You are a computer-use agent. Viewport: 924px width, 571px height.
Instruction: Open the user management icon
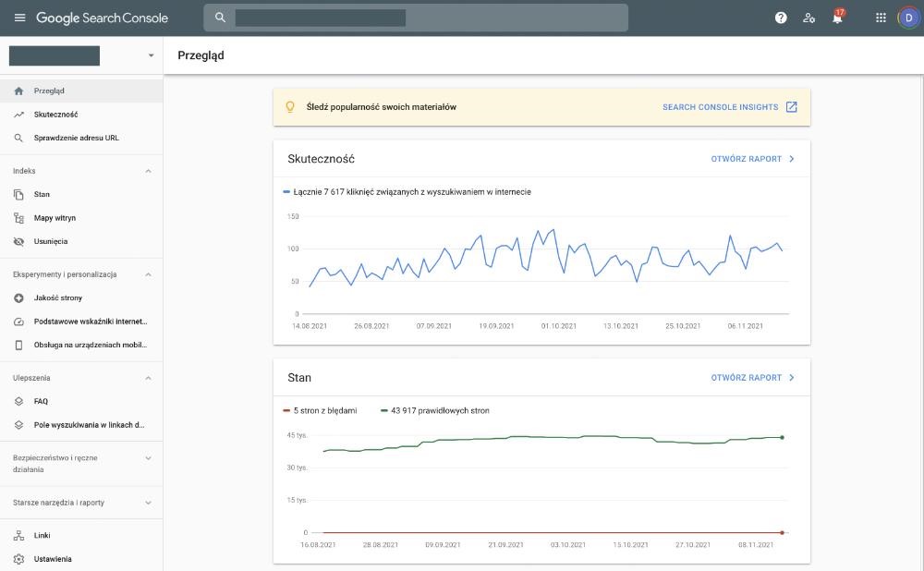pyautogui.click(x=809, y=18)
